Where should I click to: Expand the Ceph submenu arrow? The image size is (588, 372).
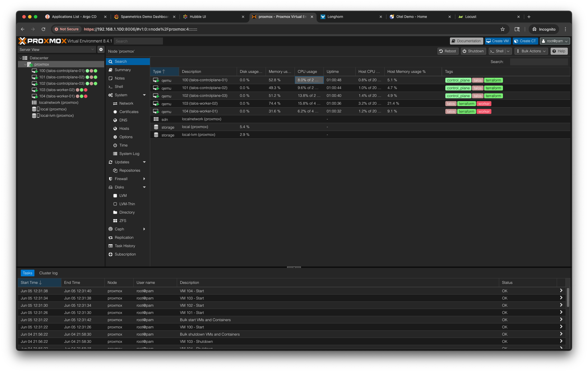pos(144,229)
